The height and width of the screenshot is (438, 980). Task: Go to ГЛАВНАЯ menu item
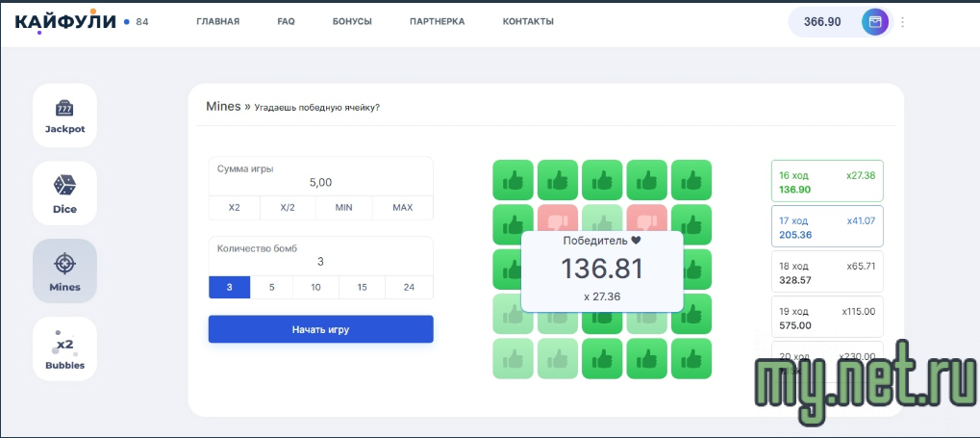pyautogui.click(x=217, y=21)
